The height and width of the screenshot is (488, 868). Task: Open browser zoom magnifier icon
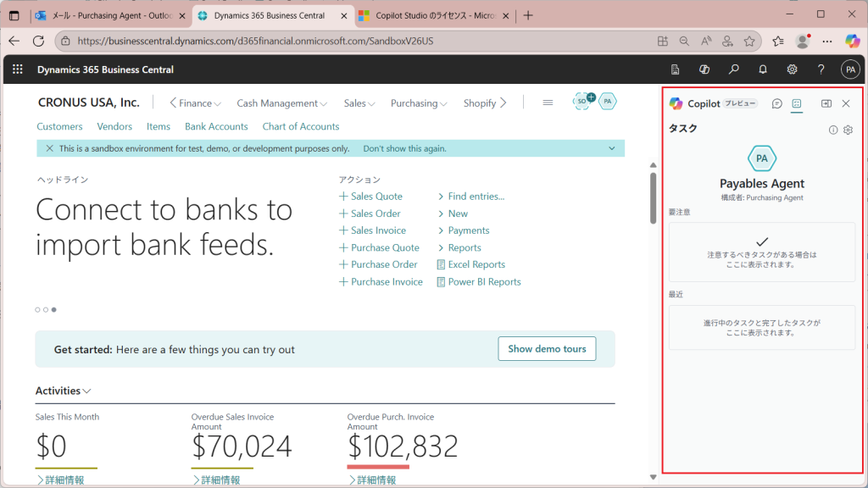click(x=684, y=41)
